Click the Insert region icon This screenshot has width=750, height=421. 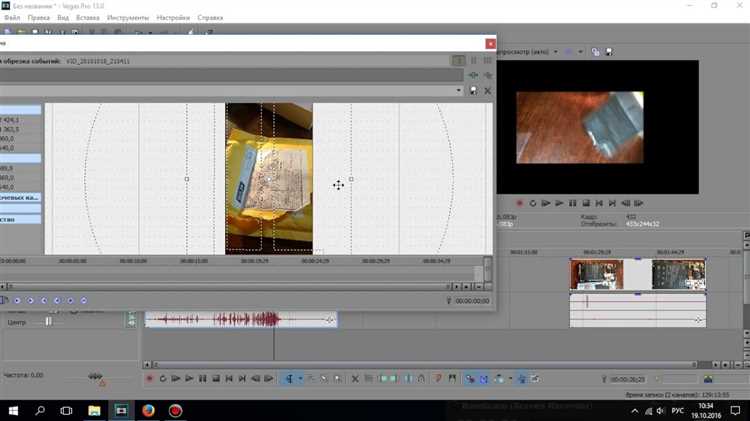452,379
